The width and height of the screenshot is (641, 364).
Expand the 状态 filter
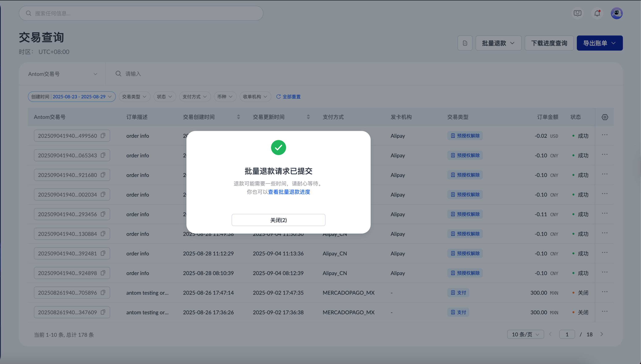coord(165,97)
